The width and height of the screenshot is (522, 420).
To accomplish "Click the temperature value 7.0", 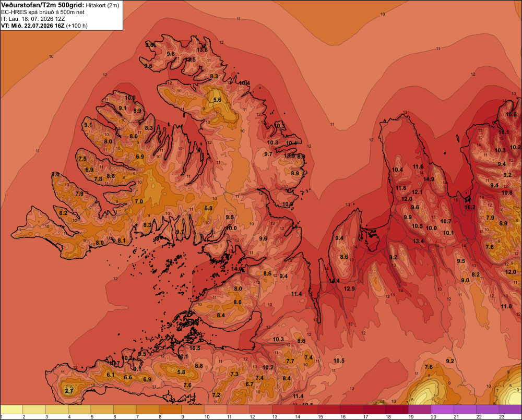I will (139, 201).
